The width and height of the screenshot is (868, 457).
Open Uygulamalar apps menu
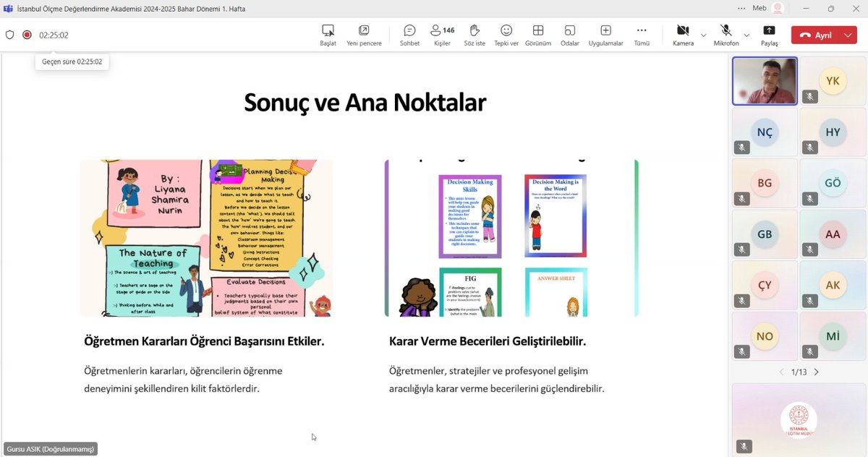coord(605,35)
